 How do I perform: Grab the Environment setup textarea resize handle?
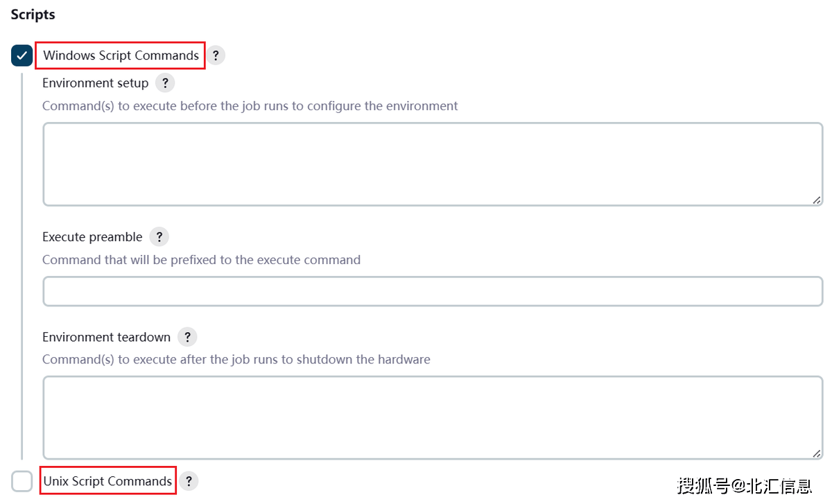817,200
